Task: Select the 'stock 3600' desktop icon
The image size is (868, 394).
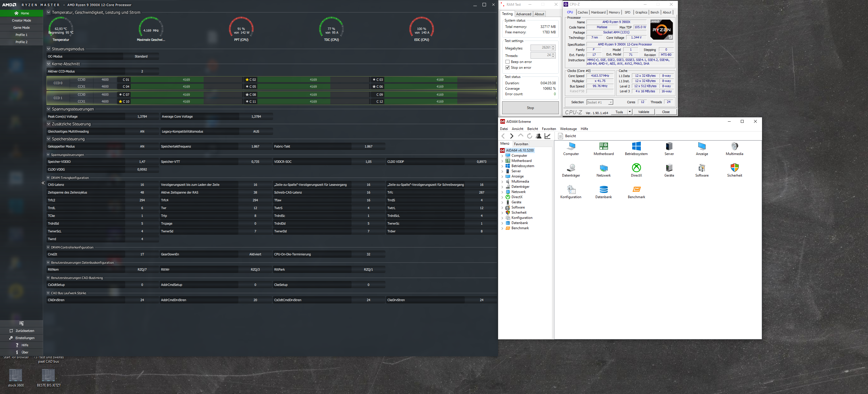Action: [x=16, y=378]
